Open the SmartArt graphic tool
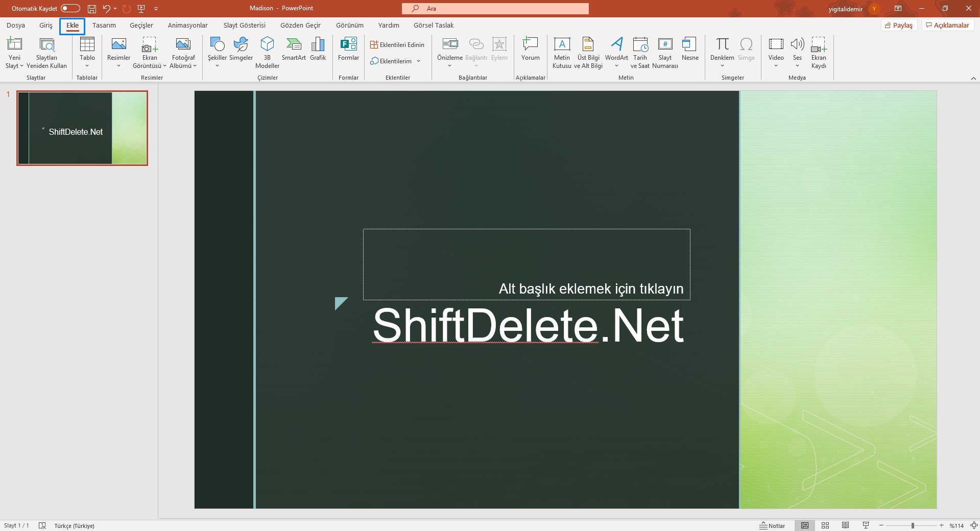This screenshot has height=531, width=980. pos(294,45)
